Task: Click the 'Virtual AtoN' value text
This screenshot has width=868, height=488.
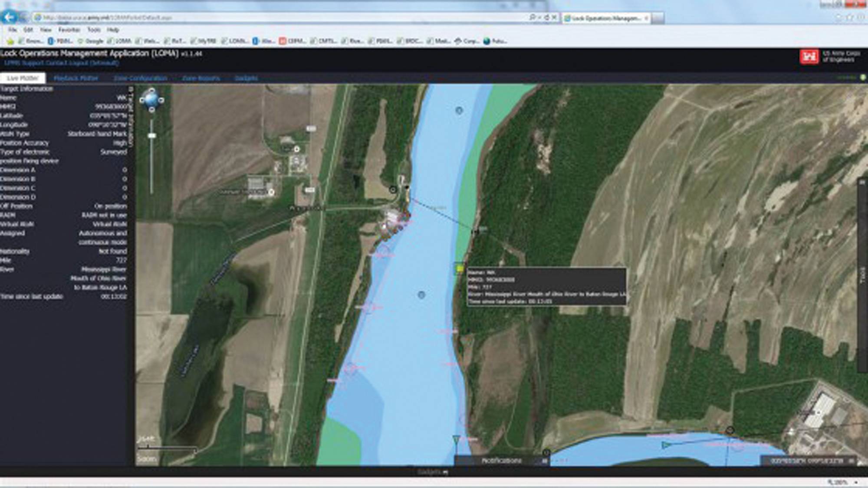Action: point(110,224)
